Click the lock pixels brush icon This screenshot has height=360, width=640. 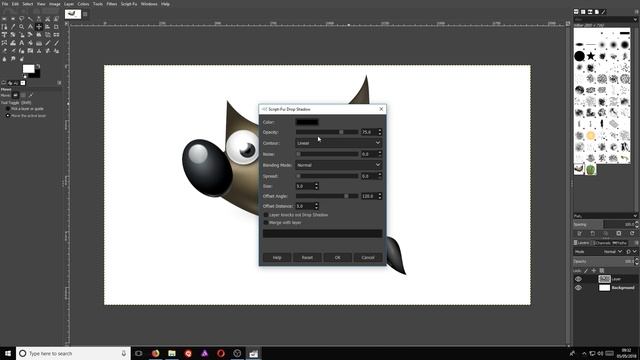point(586,270)
